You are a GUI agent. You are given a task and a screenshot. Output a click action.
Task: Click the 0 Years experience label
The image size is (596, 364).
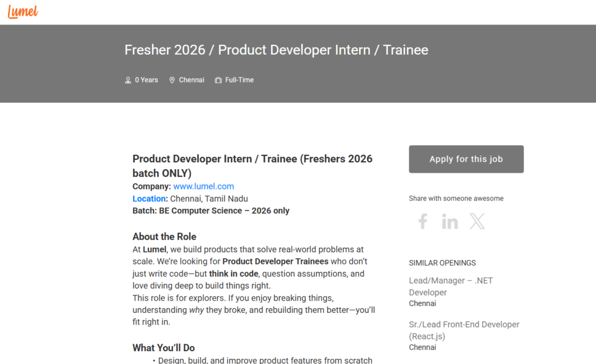point(145,80)
